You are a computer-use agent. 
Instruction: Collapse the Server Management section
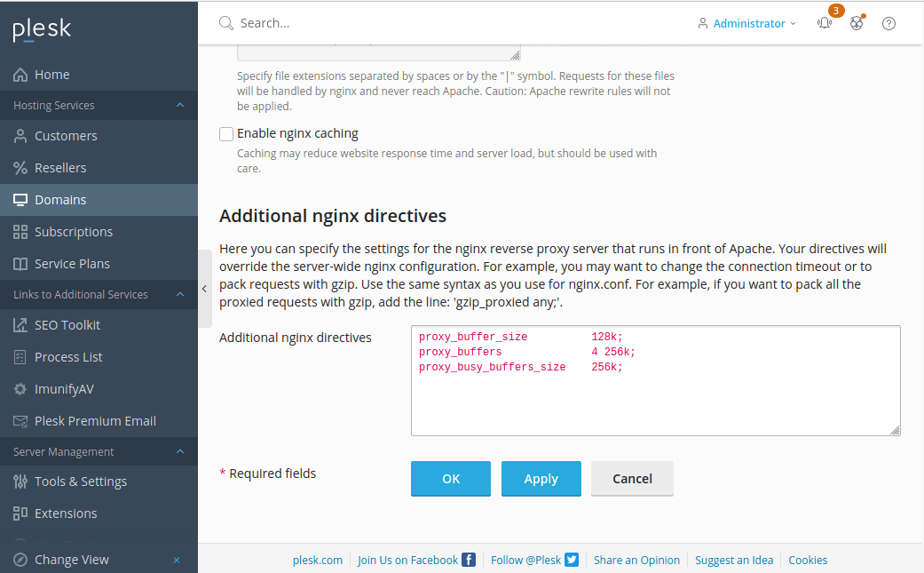(179, 451)
